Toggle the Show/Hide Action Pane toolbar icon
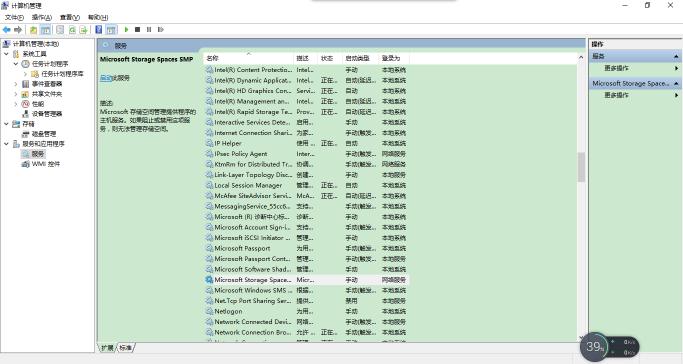 coord(111,30)
